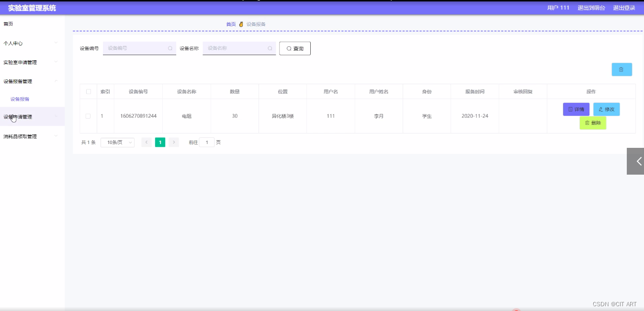
Task: Click the 设备编号 input field
Action: pos(139,48)
